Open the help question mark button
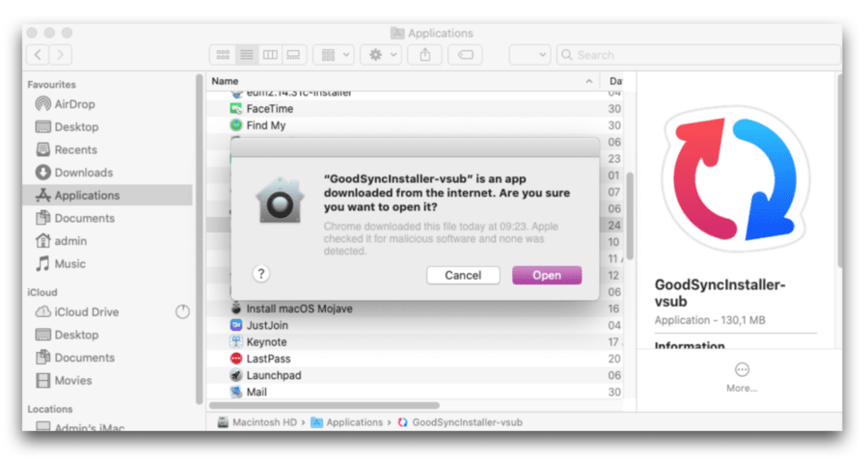Screen dimensions: 868x459 pos(261,274)
